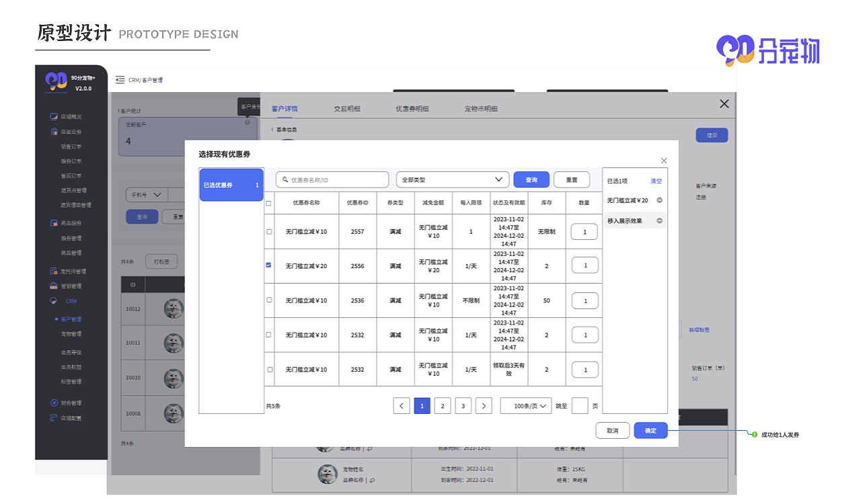Open 退货点管理 menu item
The image size is (861, 504).
click(x=74, y=190)
